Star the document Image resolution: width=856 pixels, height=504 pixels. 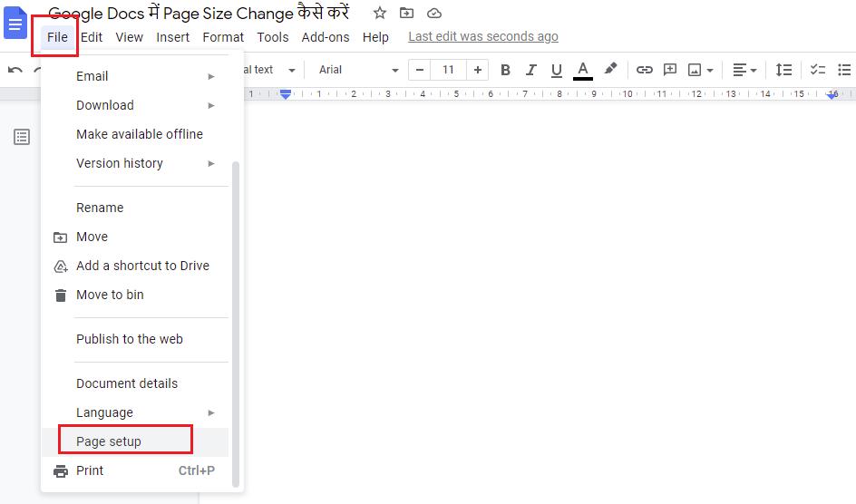tap(380, 13)
